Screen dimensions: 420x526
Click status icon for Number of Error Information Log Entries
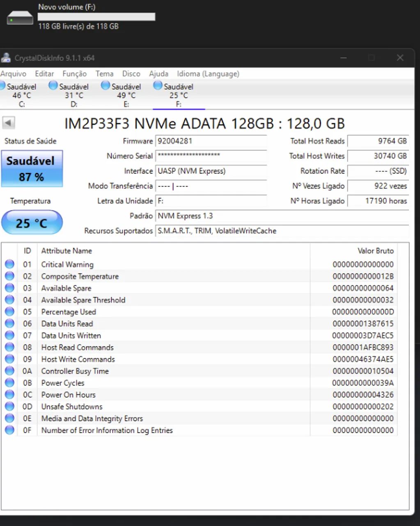(x=9, y=430)
